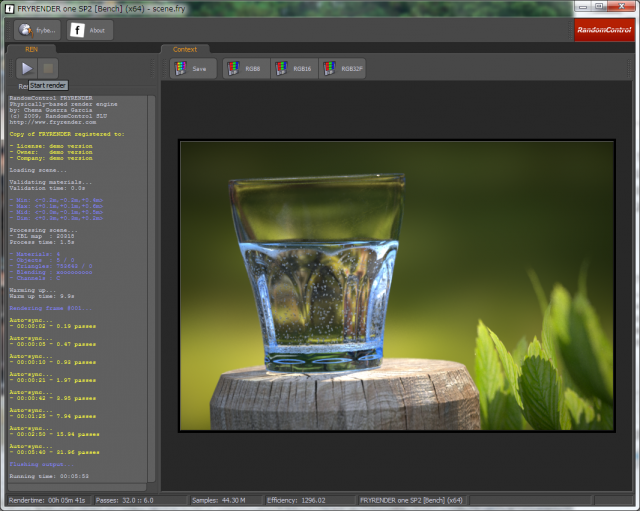Start the render with the play button
The image size is (641, 511).
(x=27, y=68)
